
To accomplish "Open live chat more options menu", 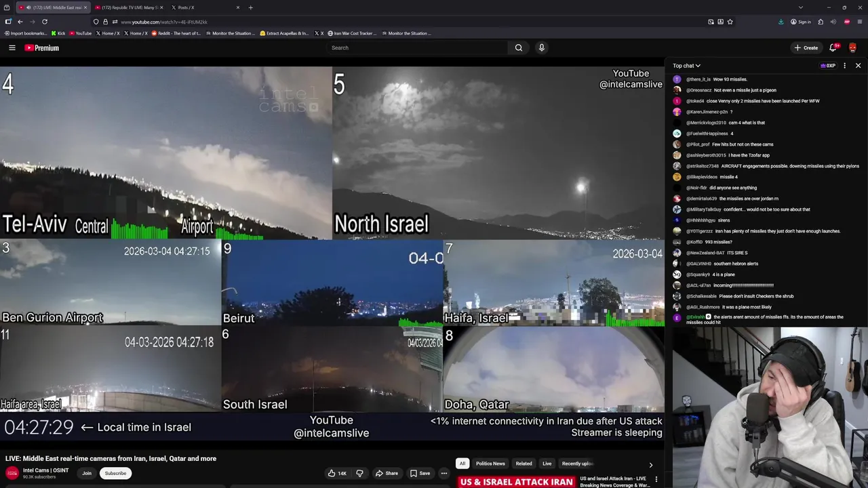I will 844,66.
